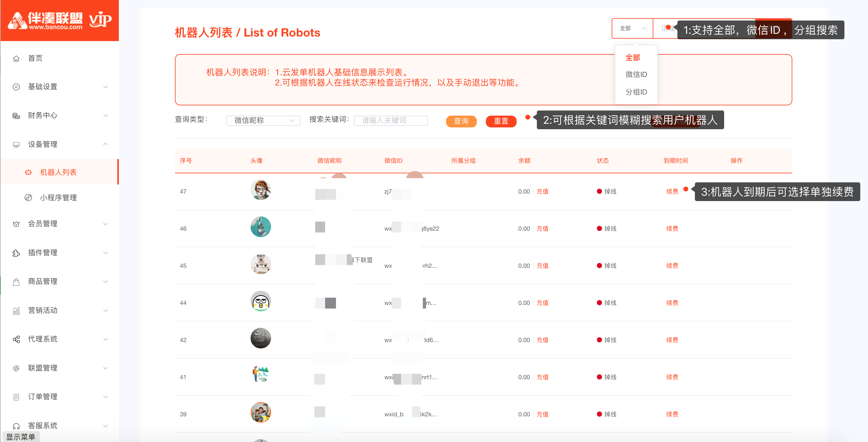Click 续费 for robot 45
Image resolution: width=868 pixels, height=442 pixels.
[x=672, y=266]
